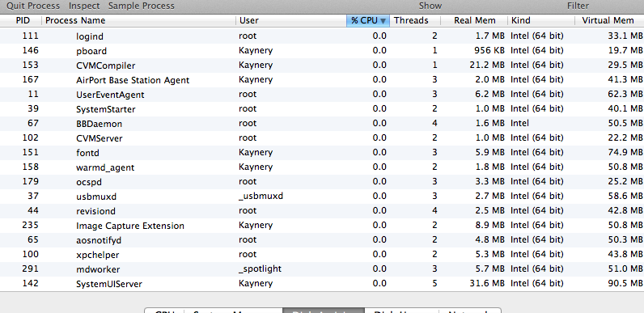This screenshot has height=313, width=644.
Task: Click thread count 5 for SystemUIServer
Action: pyautogui.click(x=435, y=283)
